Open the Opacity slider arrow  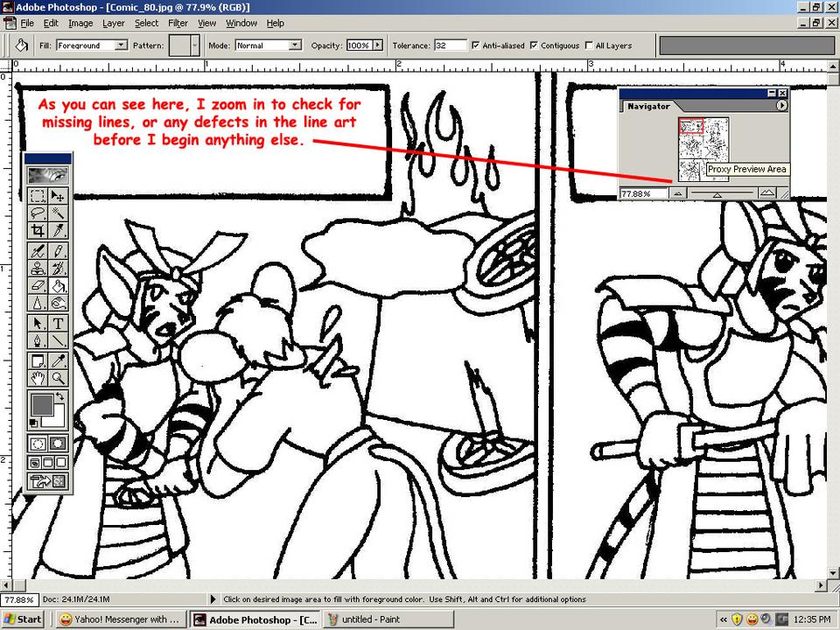[378, 45]
